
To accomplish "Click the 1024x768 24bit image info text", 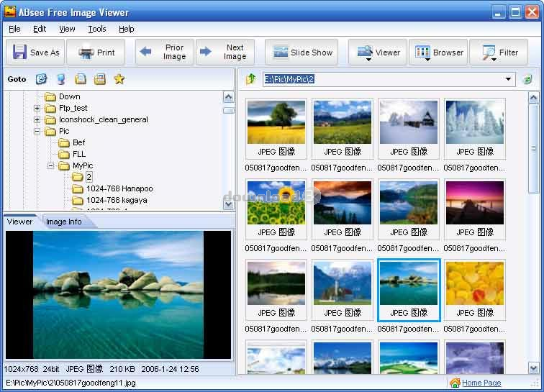I will (x=32, y=369).
